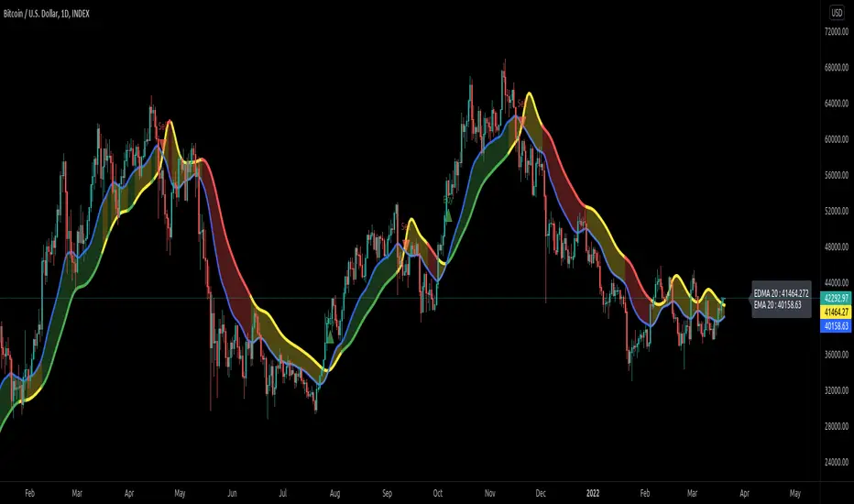Open the USD currency selector button
Image resolution: width=854 pixels, height=504 pixels.
click(x=837, y=13)
